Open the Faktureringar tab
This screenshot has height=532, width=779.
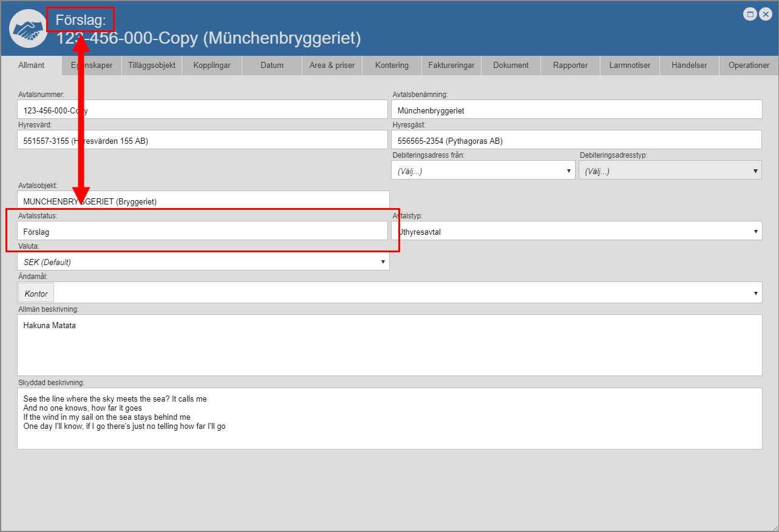[452, 66]
